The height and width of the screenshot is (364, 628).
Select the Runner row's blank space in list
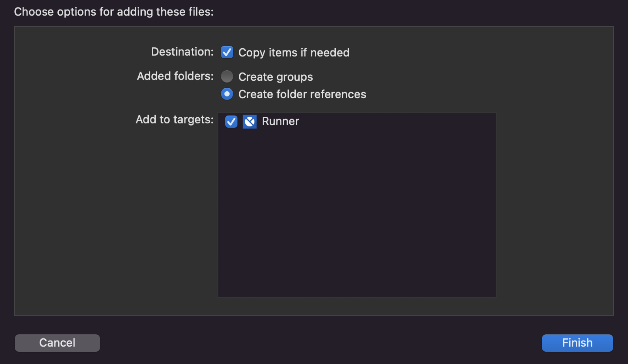coord(396,122)
